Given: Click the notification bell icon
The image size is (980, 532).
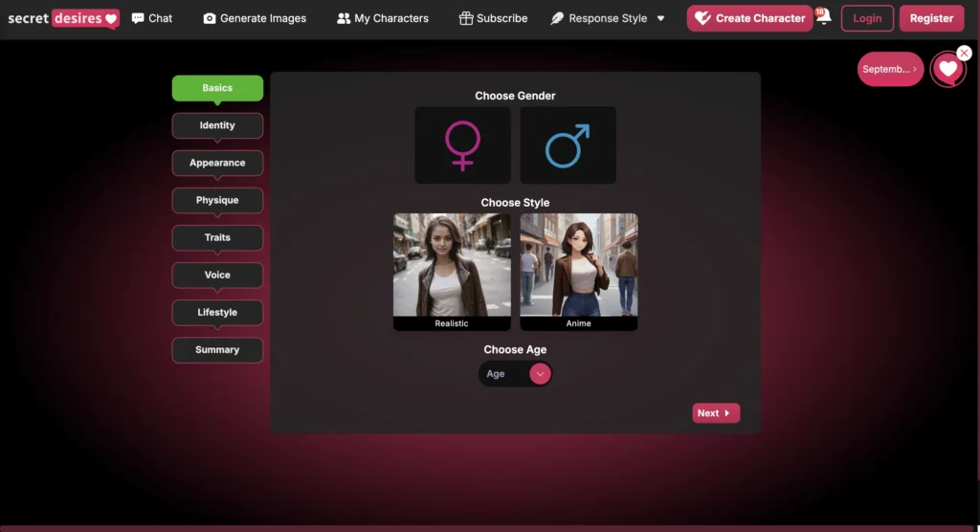Looking at the screenshot, I should click(822, 18).
